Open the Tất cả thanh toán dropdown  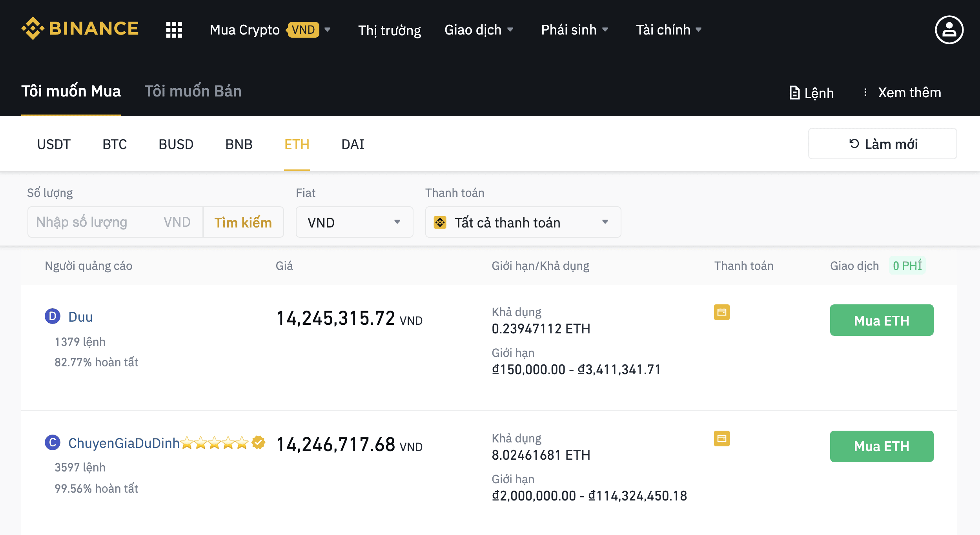523,222
